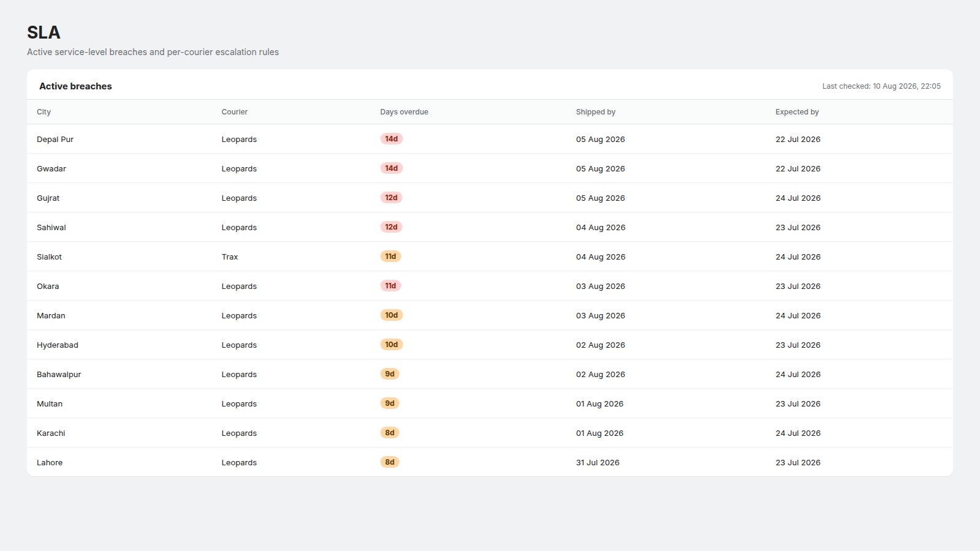
Task: Click expected date 22 Jul 2026 for Gwadar
Action: pyautogui.click(x=798, y=169)
